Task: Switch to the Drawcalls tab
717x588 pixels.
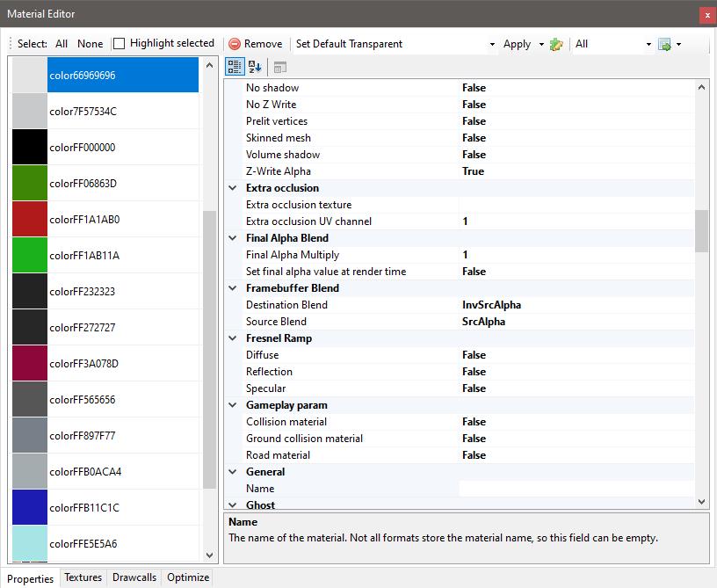Action: coord(134,577)
